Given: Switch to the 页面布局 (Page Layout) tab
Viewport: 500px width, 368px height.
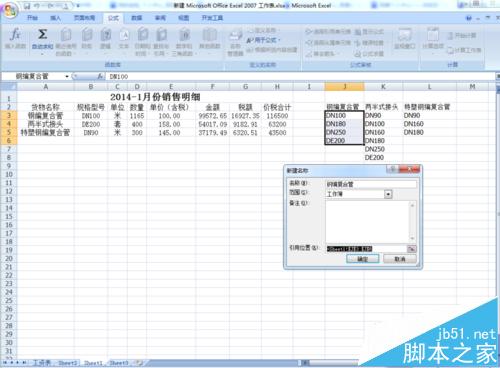Looking at the screenshot, I should click(x=84, y=18).
